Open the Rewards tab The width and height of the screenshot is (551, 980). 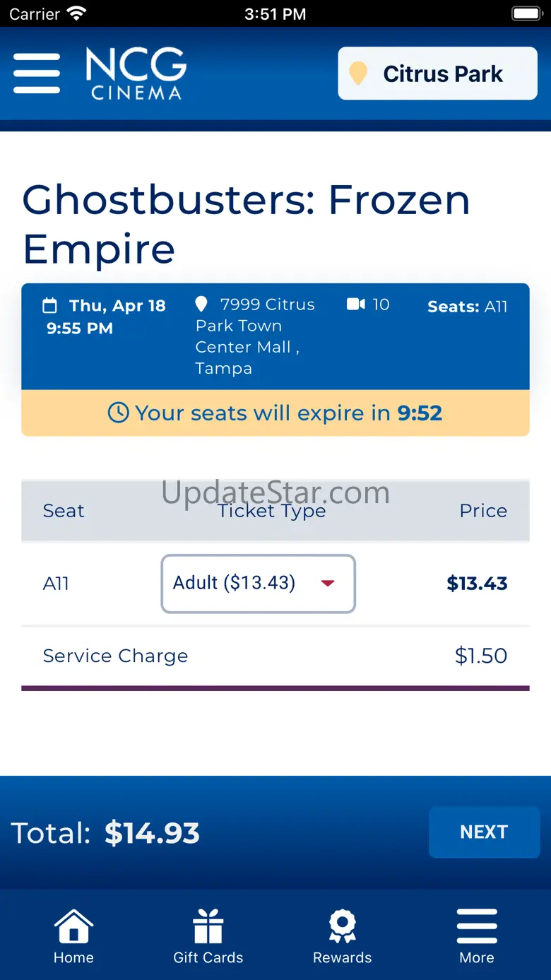(343, 936)
